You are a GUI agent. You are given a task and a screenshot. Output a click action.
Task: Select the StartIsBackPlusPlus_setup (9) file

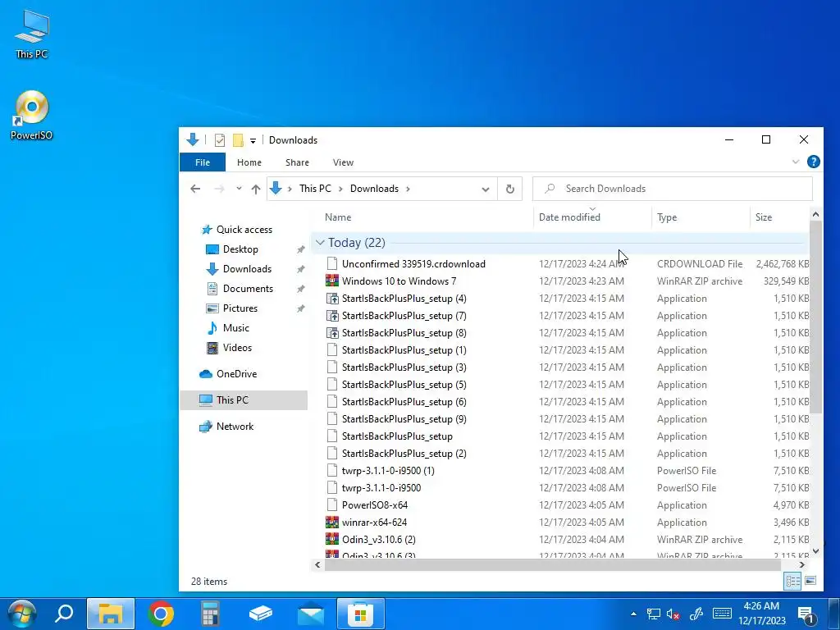click(x=404, y=419)
